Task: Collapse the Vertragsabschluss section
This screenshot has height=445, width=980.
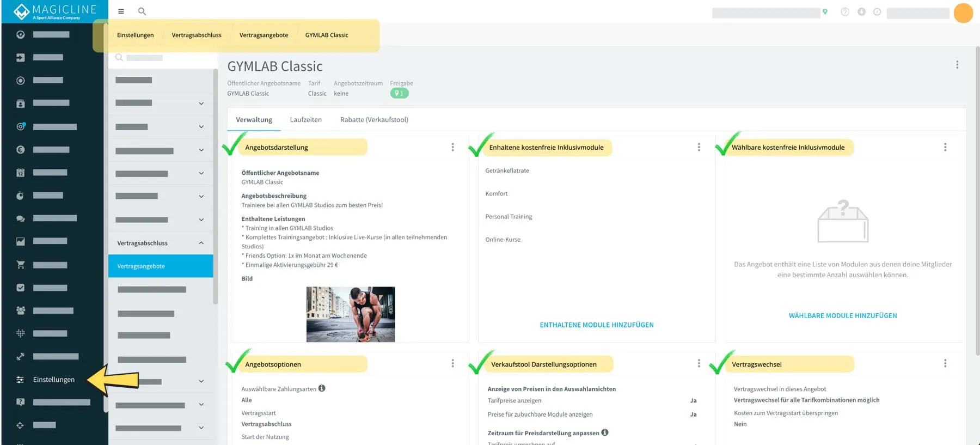Action: [201, 243]
